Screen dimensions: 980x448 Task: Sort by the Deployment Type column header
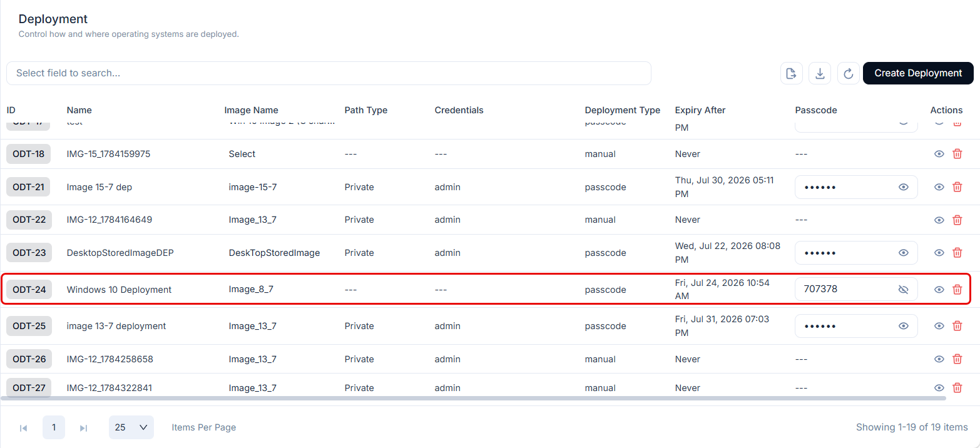(622, 110)
